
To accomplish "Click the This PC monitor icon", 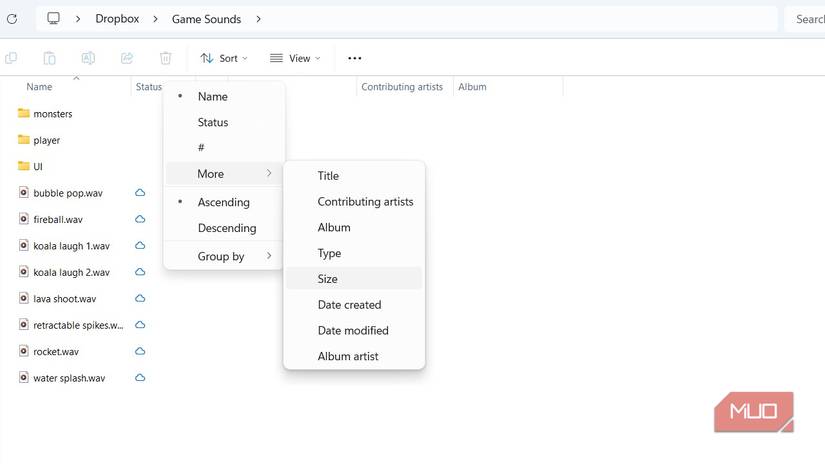I will tap(53, 18).
